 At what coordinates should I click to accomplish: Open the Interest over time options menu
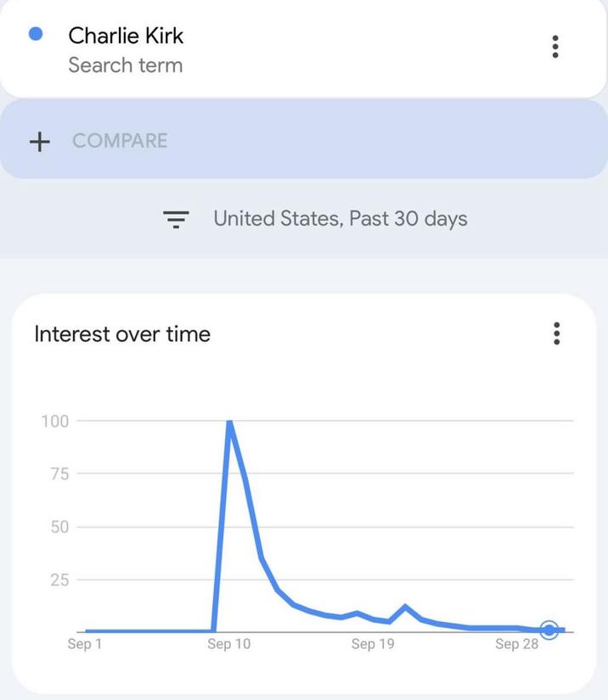coord(556,334)
